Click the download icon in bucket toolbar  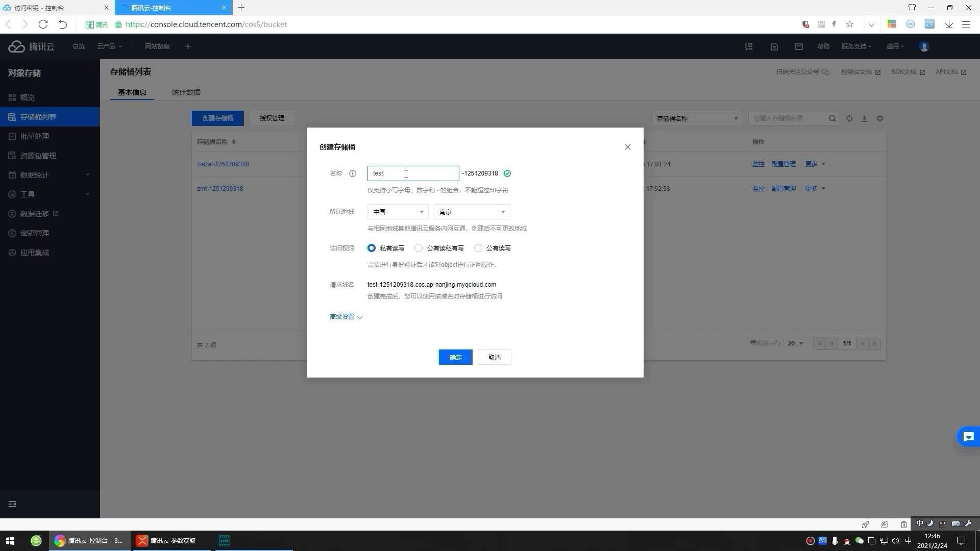coord(864,118)
